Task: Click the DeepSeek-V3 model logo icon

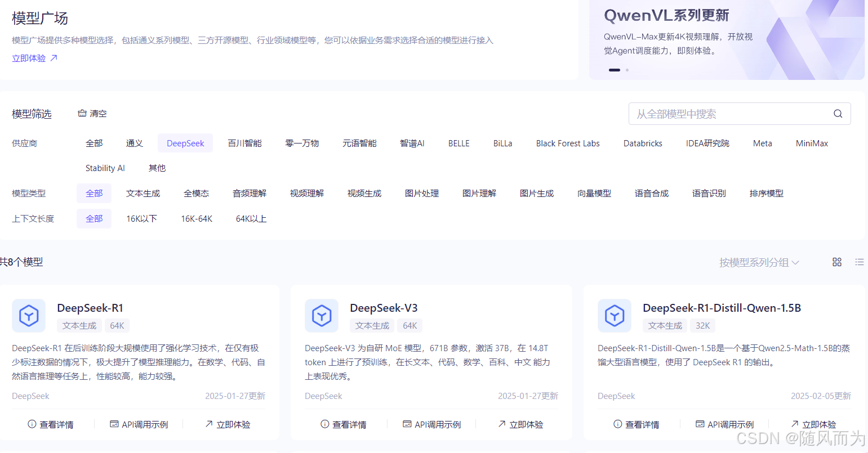Action: coord(322,316)
